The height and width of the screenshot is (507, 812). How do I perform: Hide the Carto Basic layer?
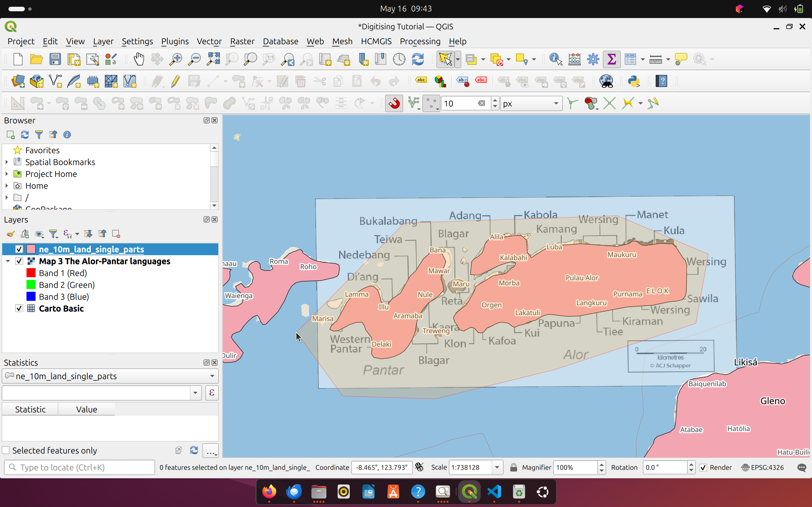(x=19, y=308)
